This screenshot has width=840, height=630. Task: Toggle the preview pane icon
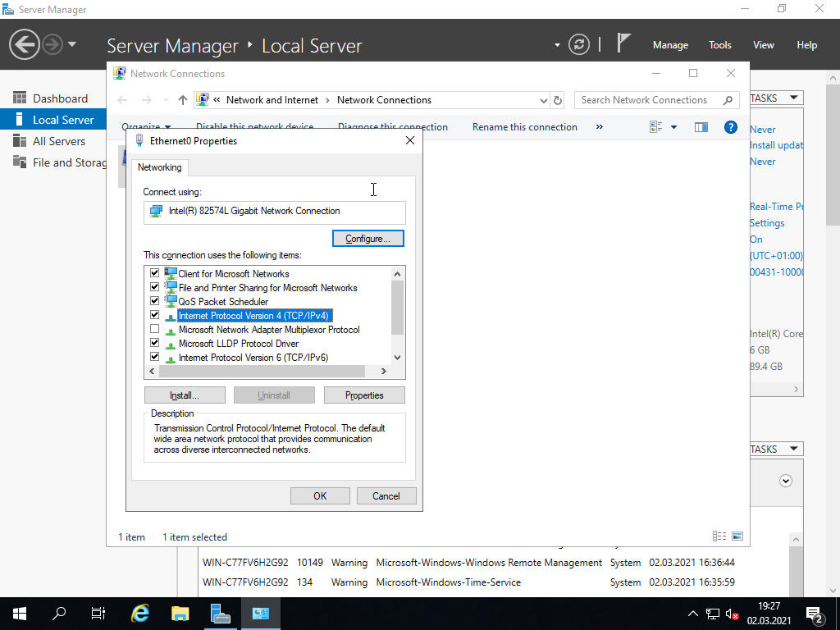(701, 127)
